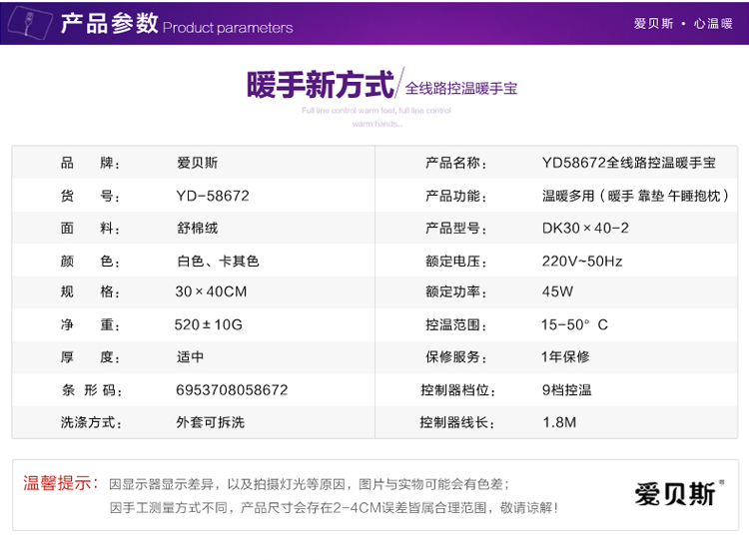Click the weight value 520±10G
This screenshot has width=749, height=560.
209,324
